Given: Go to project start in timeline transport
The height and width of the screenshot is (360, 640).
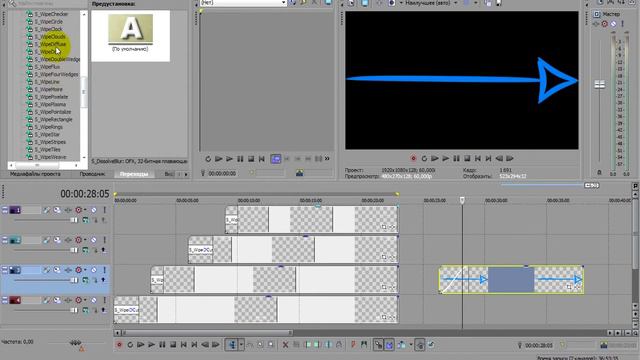Looking at the screenshot, I should (184, 345).
